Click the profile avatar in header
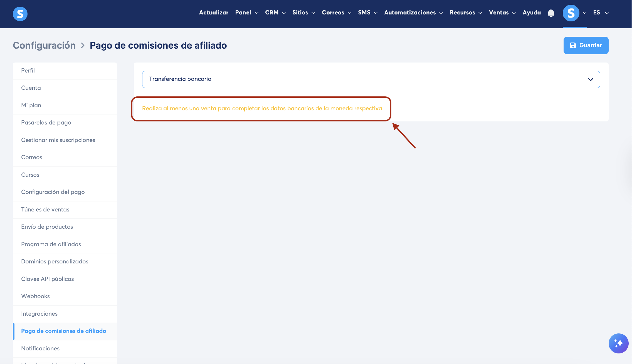Image resolution: width=632 pixels, height=364 pixels. pos(571,13)
